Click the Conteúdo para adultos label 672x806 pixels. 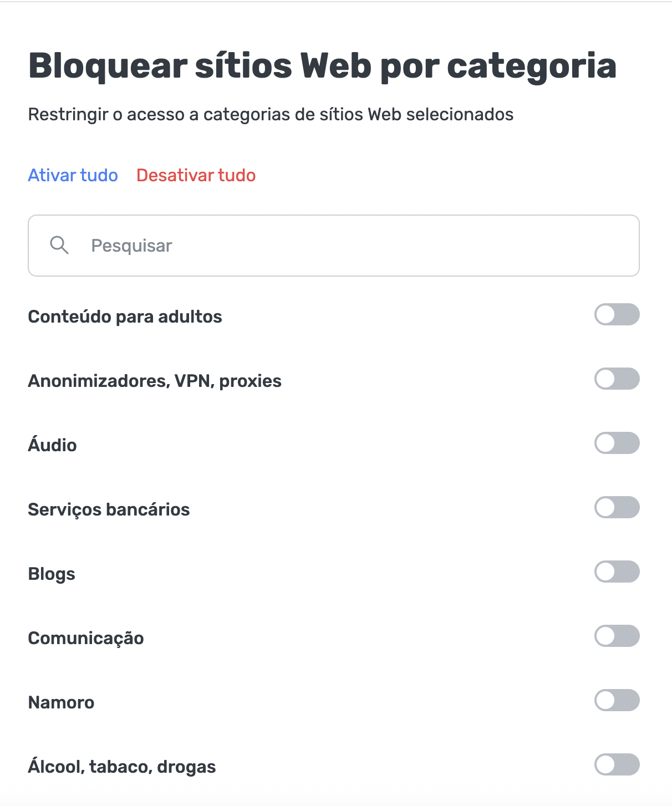click(125, 317)
